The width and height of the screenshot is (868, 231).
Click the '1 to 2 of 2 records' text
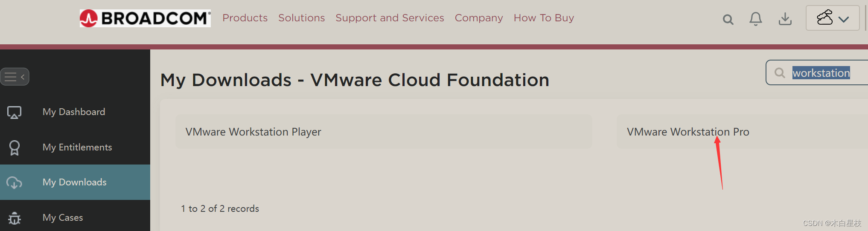(x=220, y=209)
